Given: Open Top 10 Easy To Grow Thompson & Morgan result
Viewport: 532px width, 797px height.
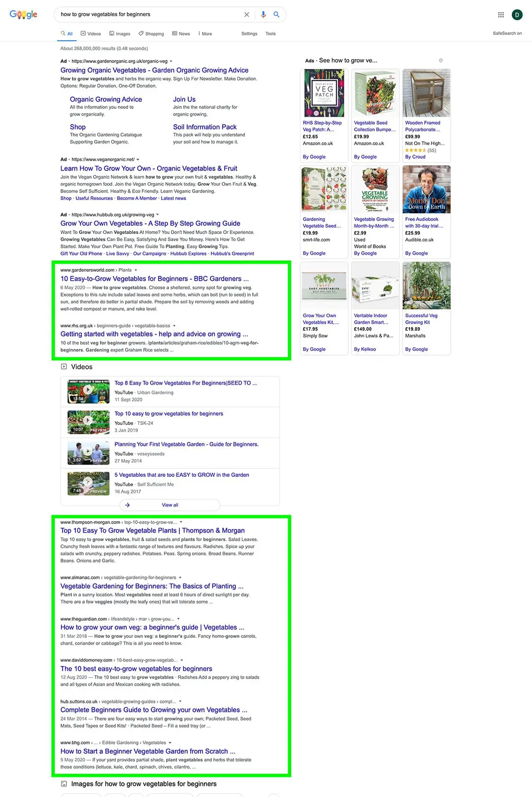Looking at the screenshot, I should click(153, 531).
